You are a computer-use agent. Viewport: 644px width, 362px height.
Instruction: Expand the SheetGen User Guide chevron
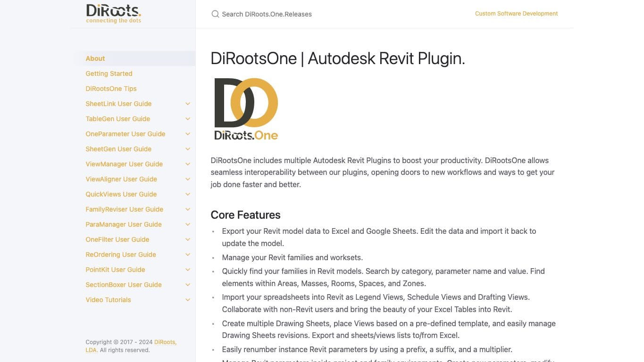[x=188, y=149]
